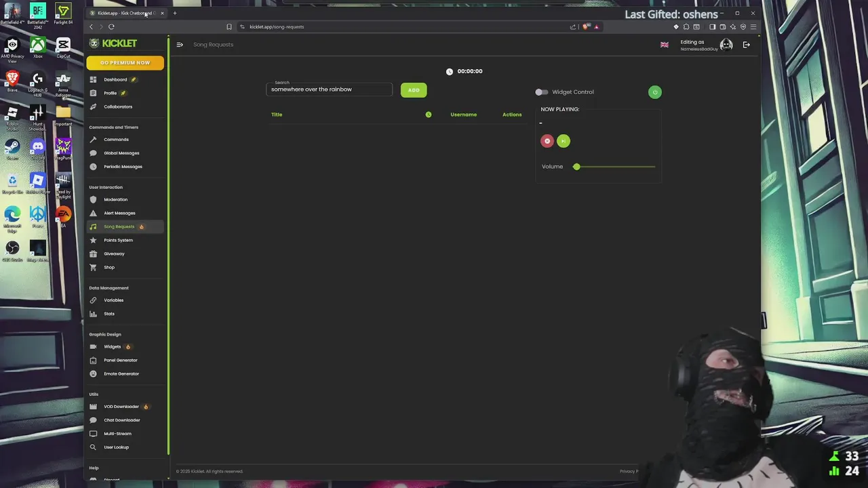This screenshot has width=868, height=488.
Task: Click the Recycle Bin desktop icon
Action: pos(12,183)
